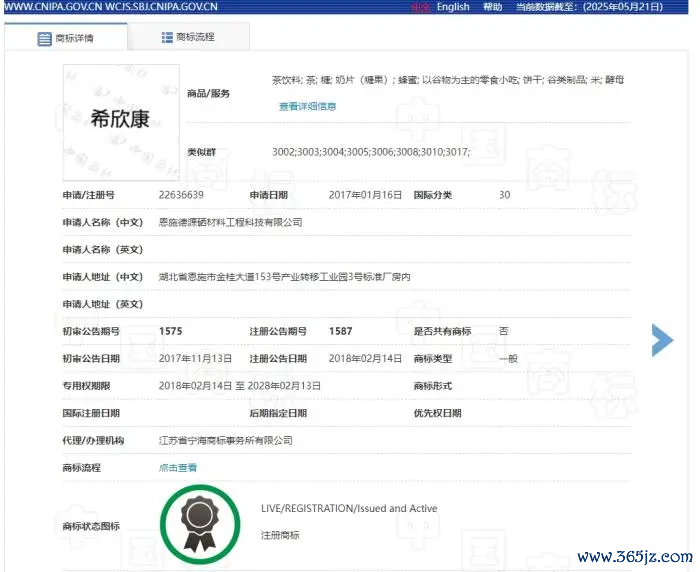Select applicant name 恩施德源硒材料工程科技有限公司

[x=230, y=222]
